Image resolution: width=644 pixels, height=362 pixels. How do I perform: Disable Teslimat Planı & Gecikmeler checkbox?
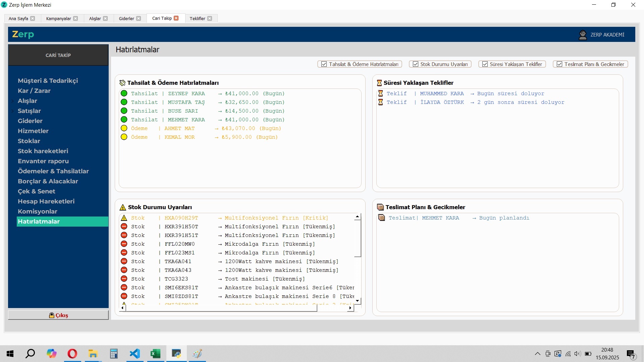pos(559,64)
